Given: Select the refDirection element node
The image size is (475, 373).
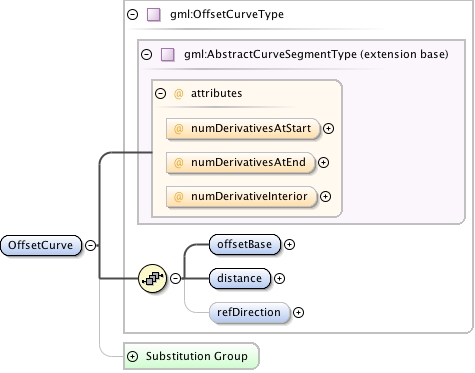Looking at the screenshot, I should pos(249,313).
